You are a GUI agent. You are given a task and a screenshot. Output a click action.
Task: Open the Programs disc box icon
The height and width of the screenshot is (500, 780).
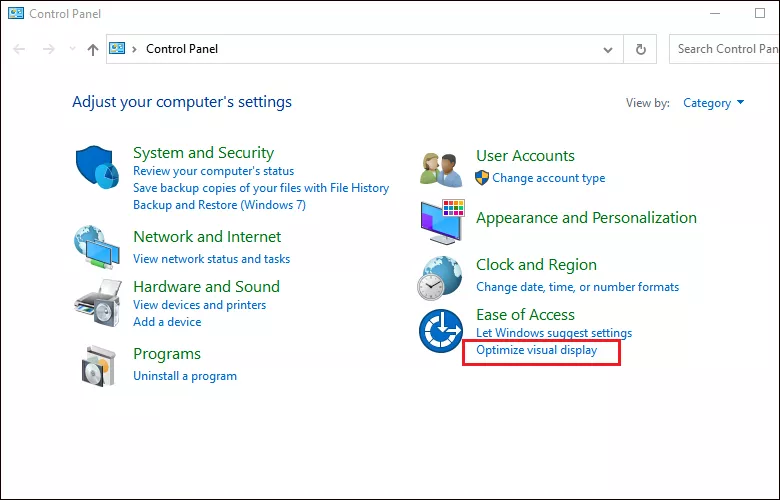tap(98, 366)
